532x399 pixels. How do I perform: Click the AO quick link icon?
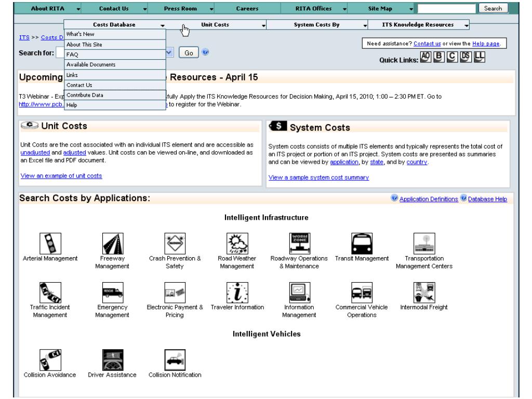click(x=425, y=57)
